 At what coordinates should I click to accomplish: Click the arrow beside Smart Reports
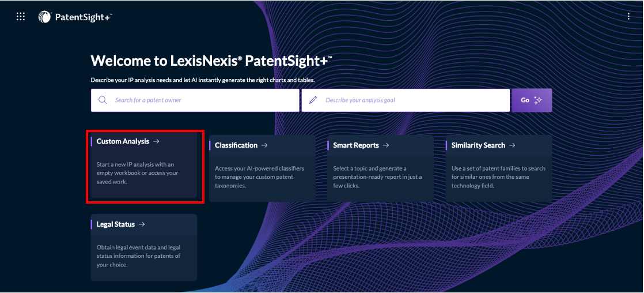pos(386,145)
